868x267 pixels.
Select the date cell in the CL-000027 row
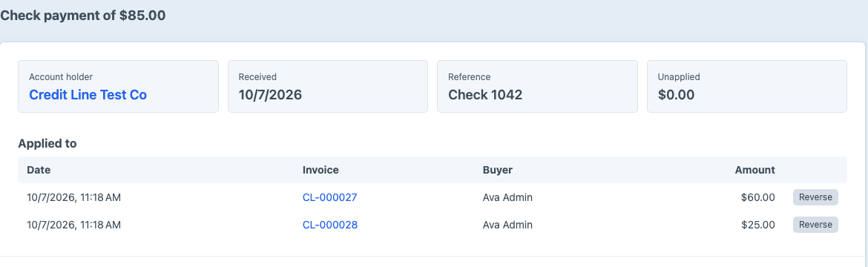(73, 197)
